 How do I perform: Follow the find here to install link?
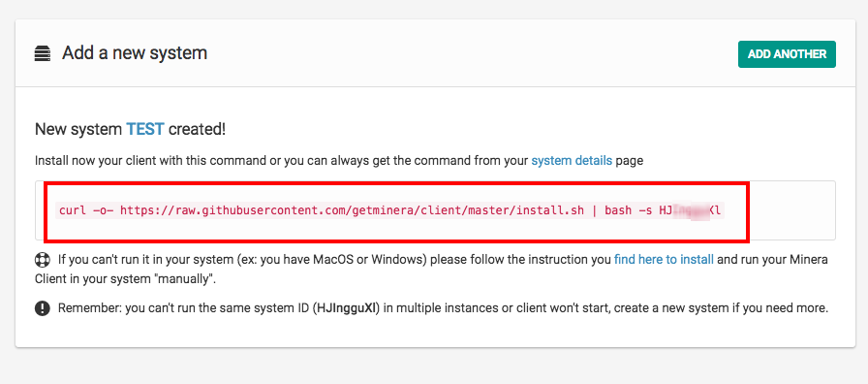(664, 259)
